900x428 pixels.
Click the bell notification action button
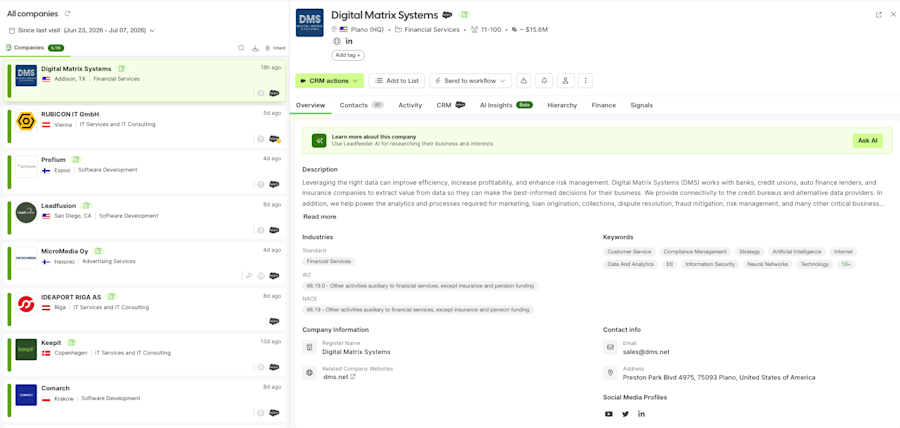coord(544,81)
